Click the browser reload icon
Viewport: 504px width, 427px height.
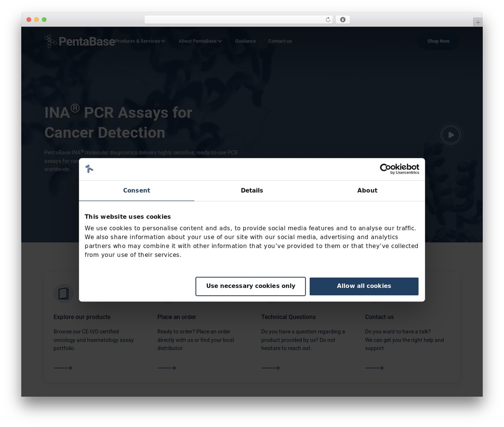click(x=328, y=20)
